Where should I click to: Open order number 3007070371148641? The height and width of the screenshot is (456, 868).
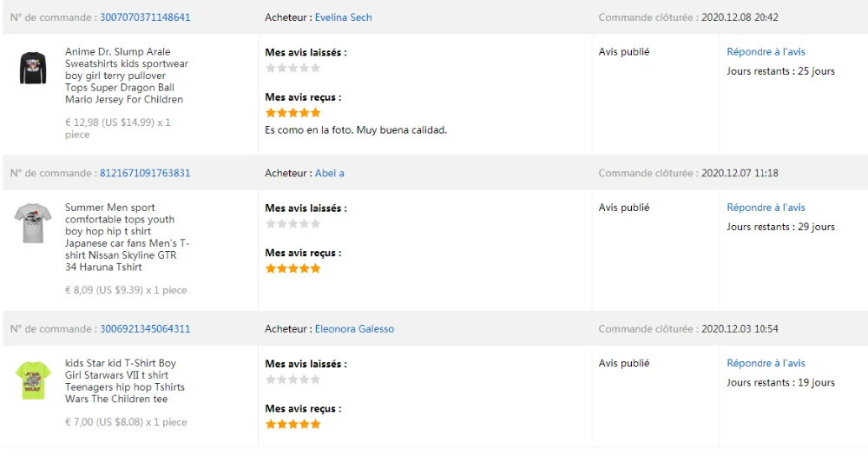click(x=145, y=17)
